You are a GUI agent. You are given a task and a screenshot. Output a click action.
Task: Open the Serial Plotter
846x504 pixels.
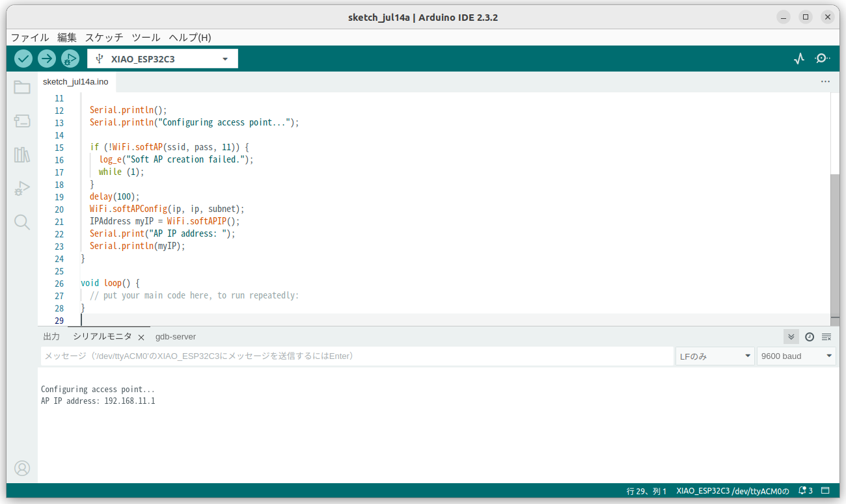798,59
